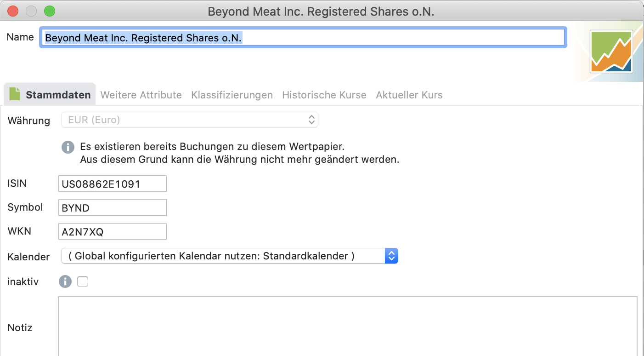
Task: Open the Klassifizierungen tab
Action: click(x=232, y=95)
